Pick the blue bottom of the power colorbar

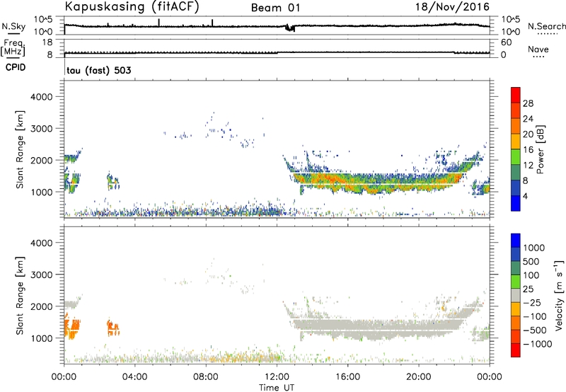pyautogui.click(x=516, y=204)
